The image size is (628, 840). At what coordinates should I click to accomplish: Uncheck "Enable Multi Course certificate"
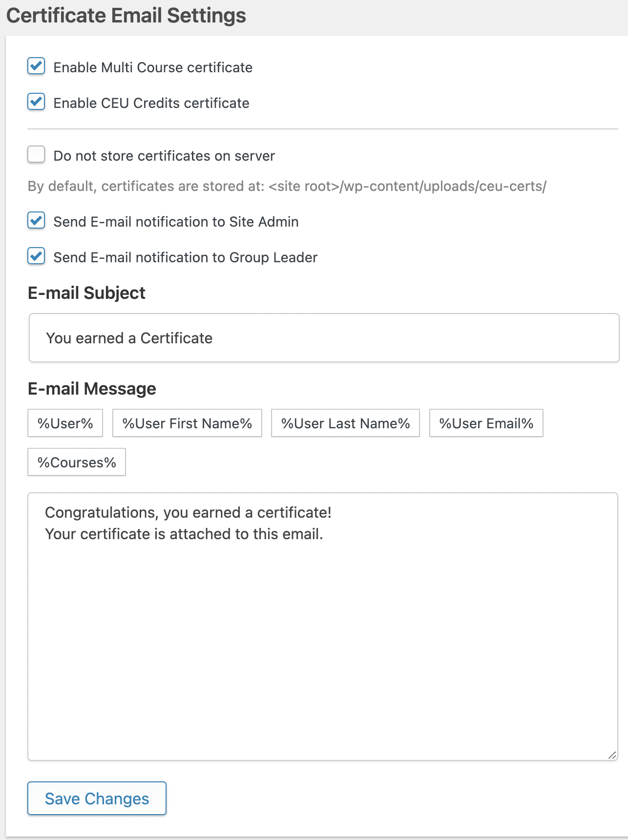(x=36, y=67)
